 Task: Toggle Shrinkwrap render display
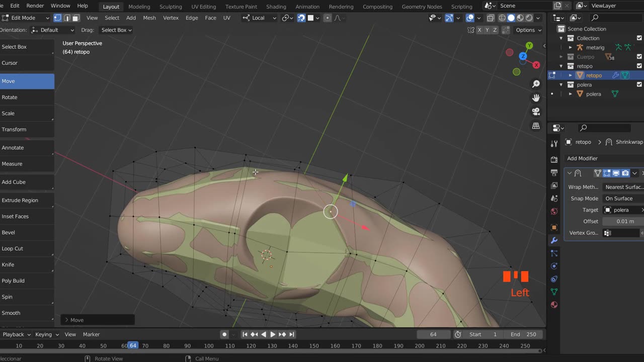[x=625, y=173]
